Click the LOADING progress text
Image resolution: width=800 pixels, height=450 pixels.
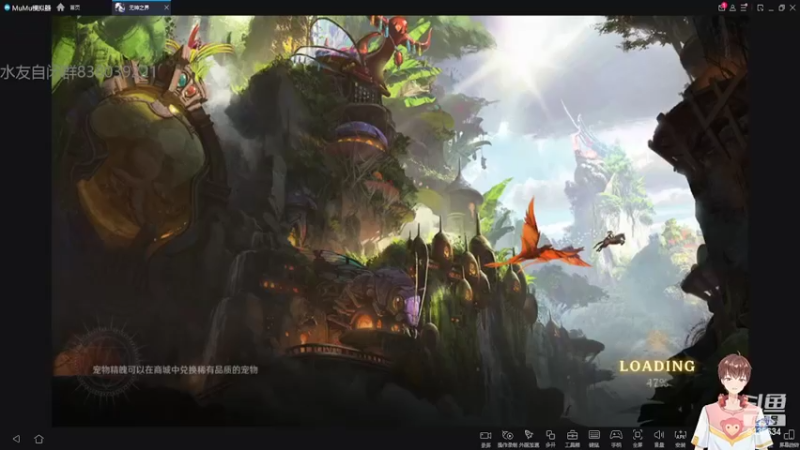coord(657,366)
